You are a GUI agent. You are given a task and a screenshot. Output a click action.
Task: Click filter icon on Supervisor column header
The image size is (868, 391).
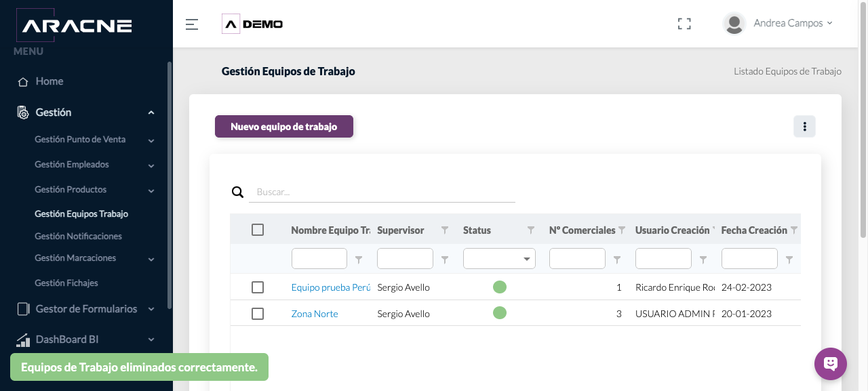[x=445, y=230]
